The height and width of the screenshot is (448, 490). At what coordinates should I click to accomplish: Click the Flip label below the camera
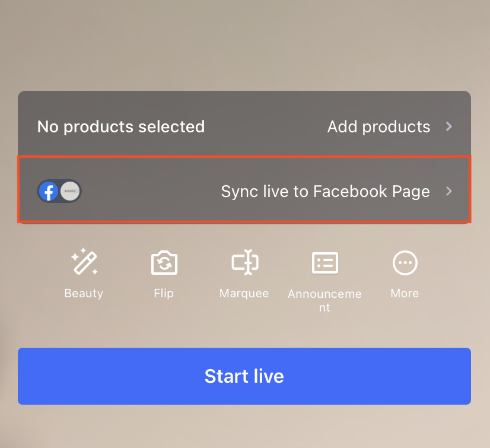click(x=164, y=293)
